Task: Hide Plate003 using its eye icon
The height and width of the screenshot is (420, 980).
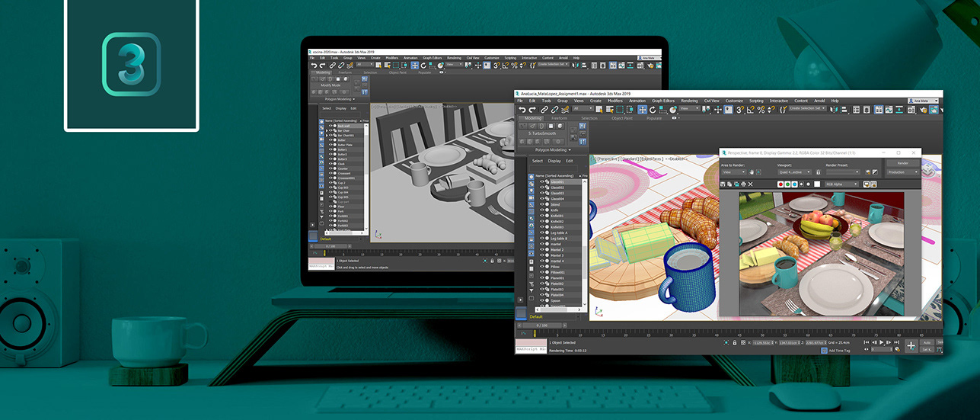Action: (542, 290)
